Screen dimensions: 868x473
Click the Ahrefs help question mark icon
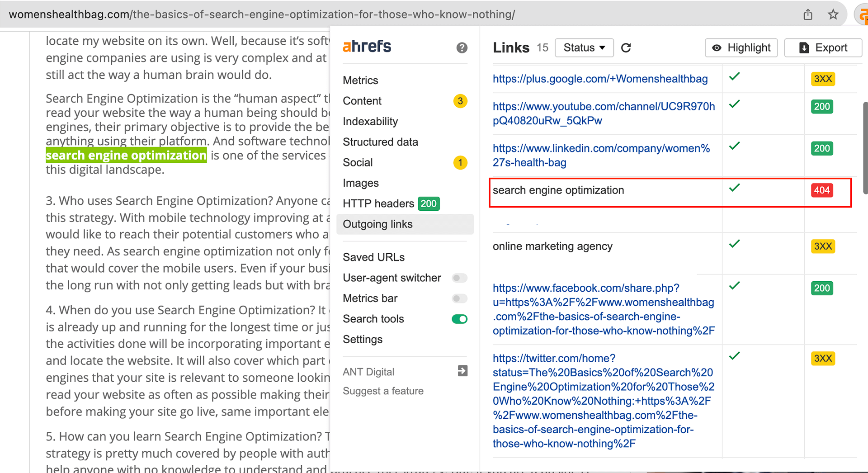(x=462, y=47)
